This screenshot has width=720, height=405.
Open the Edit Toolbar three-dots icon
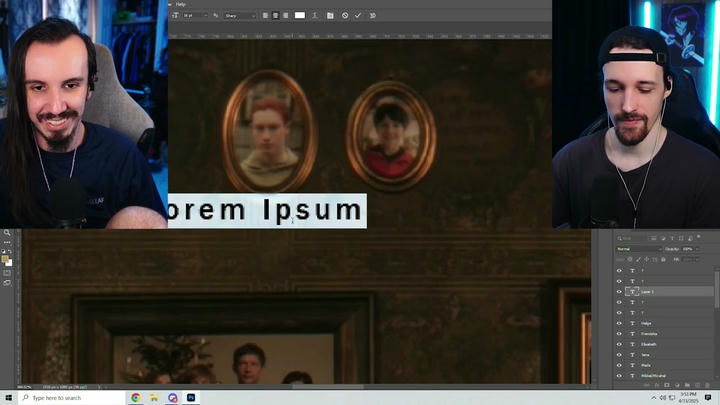pos(7,242)
